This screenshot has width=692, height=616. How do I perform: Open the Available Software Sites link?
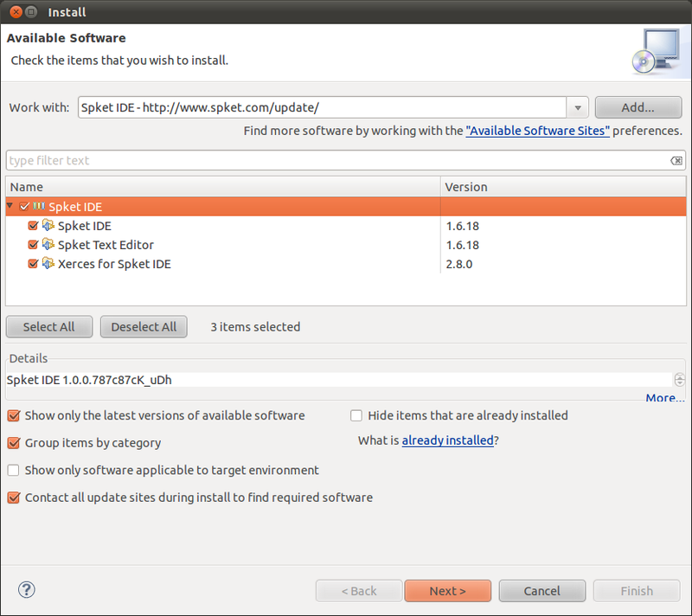click(537, 131)
